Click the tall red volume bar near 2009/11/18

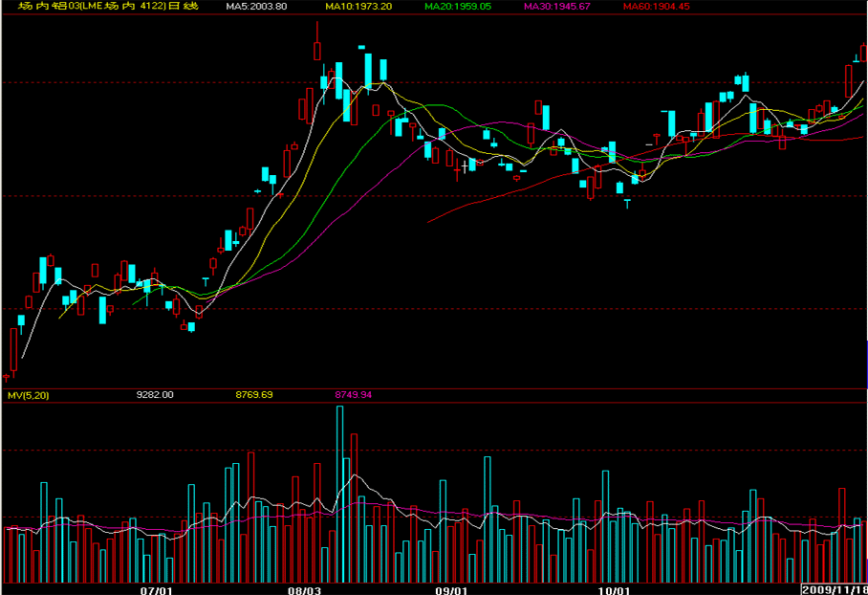click(x=842, y=534)
